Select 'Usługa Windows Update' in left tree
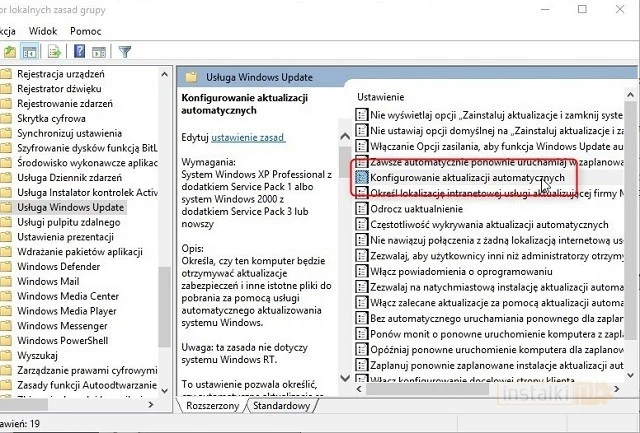Image resolution: width=640 pixels, height=433 pixels. [x=70, y=207]
